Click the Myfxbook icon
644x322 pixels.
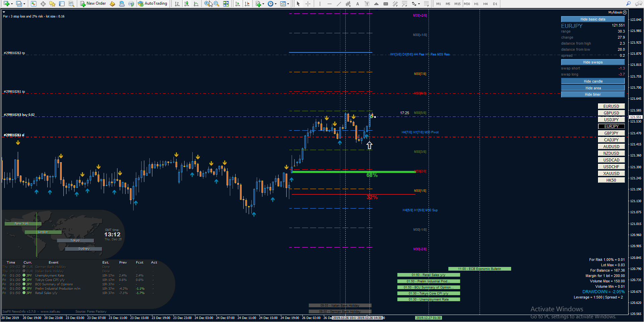click(625, 12)
